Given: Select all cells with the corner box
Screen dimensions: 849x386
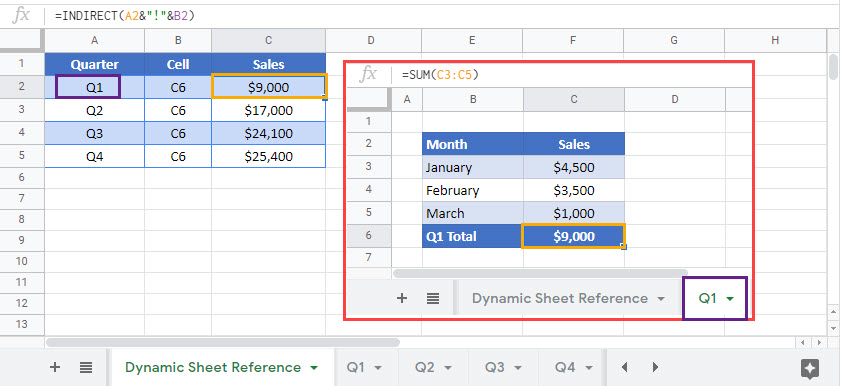Looking at the screenshot, I should point(22,40).
